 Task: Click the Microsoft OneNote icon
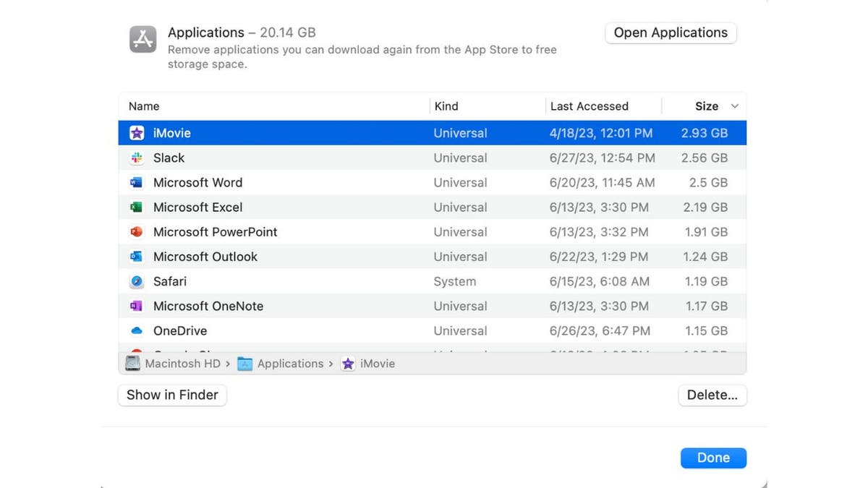(137, 306)
